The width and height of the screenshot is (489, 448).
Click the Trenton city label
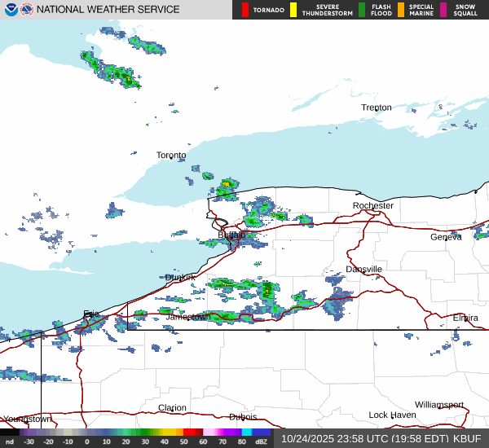(377, 108)
